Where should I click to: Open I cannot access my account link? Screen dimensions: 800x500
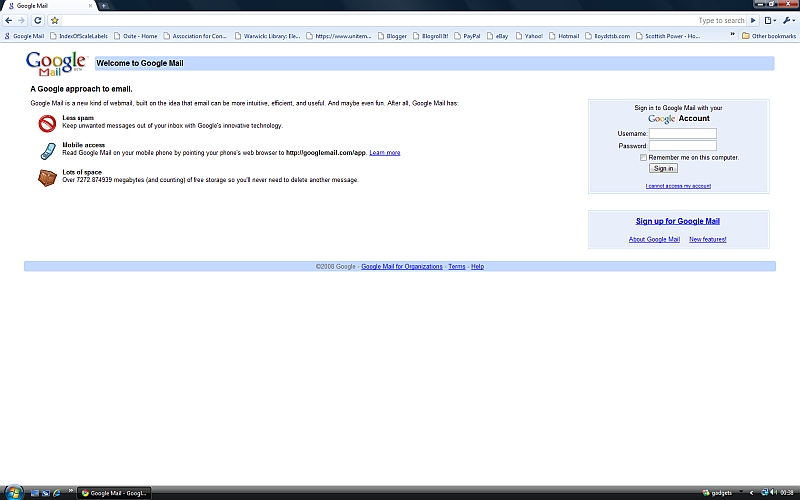pos(678,186)
